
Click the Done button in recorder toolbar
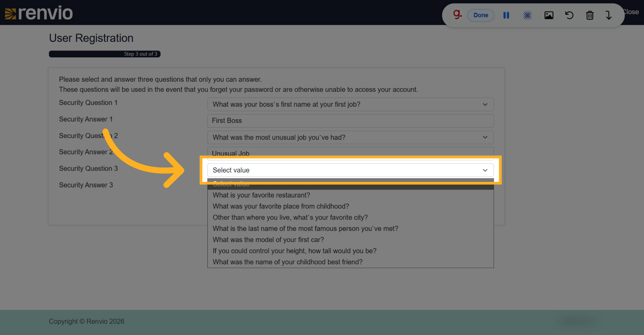481,15
